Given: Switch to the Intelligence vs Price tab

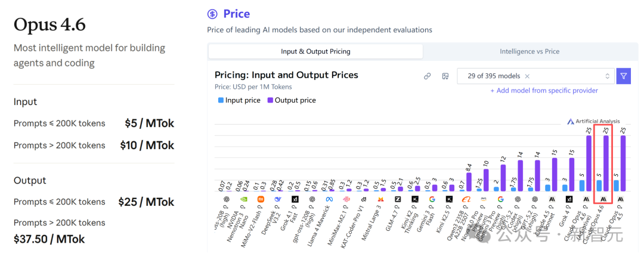Looking at the screenshot, I should [529, 51].
